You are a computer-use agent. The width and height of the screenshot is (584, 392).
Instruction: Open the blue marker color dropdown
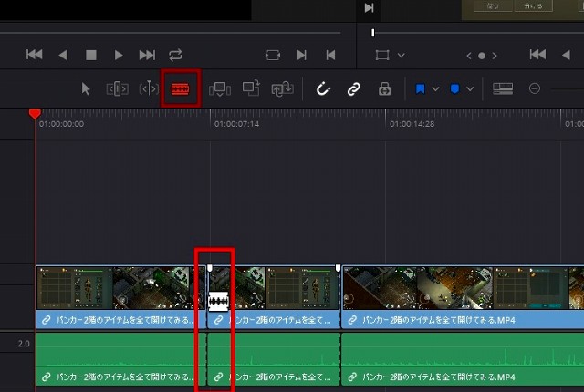(x=470, y=88)
